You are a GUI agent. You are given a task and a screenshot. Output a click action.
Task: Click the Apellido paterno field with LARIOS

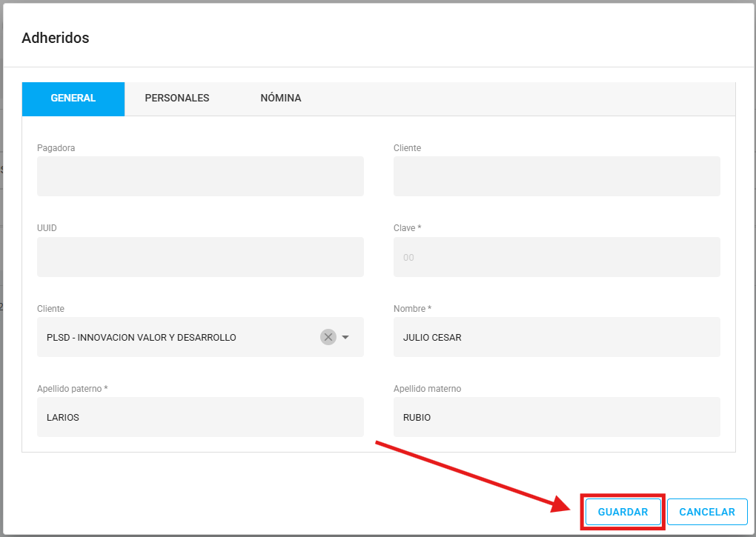(x=200, y=417)
